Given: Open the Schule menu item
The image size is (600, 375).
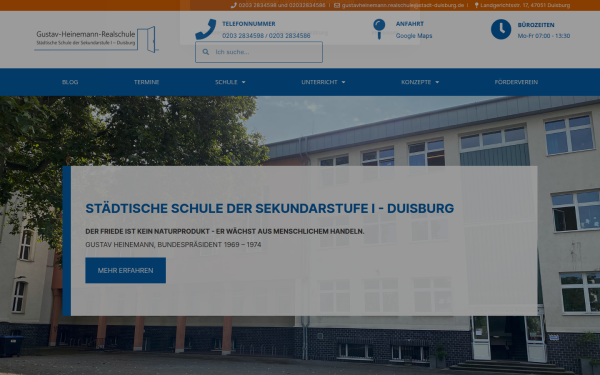Looking at the screenshot, I should (x=226, y=82).
